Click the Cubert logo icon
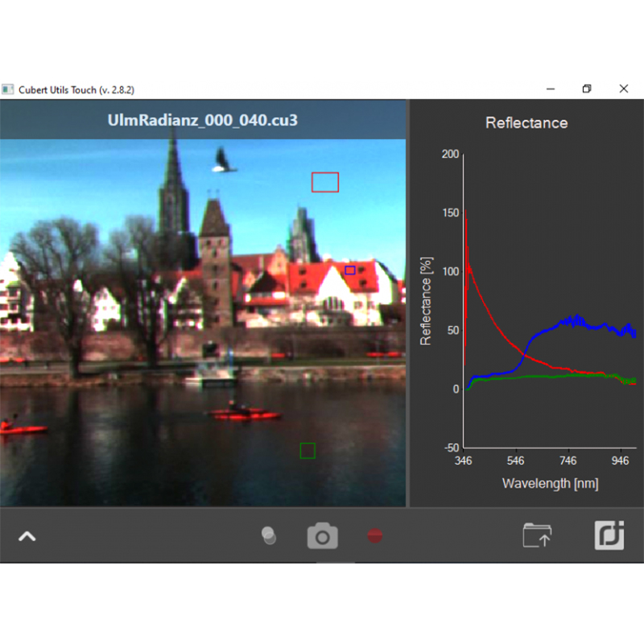The height and width of the screenshot is (644, 644). pyautogui.click(x=609, y=535)
